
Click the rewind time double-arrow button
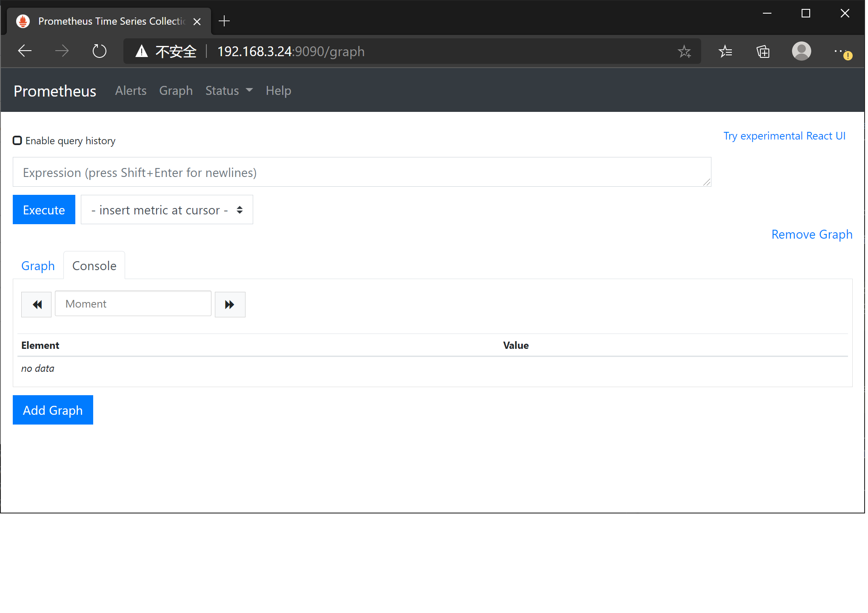(x=37, y=305)
